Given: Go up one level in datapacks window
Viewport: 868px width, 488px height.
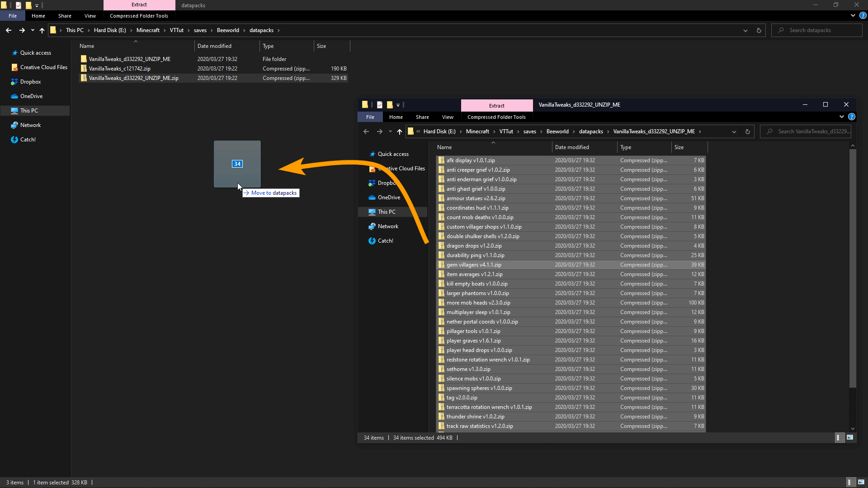Looking at the screenshot, I should (42, 30).
